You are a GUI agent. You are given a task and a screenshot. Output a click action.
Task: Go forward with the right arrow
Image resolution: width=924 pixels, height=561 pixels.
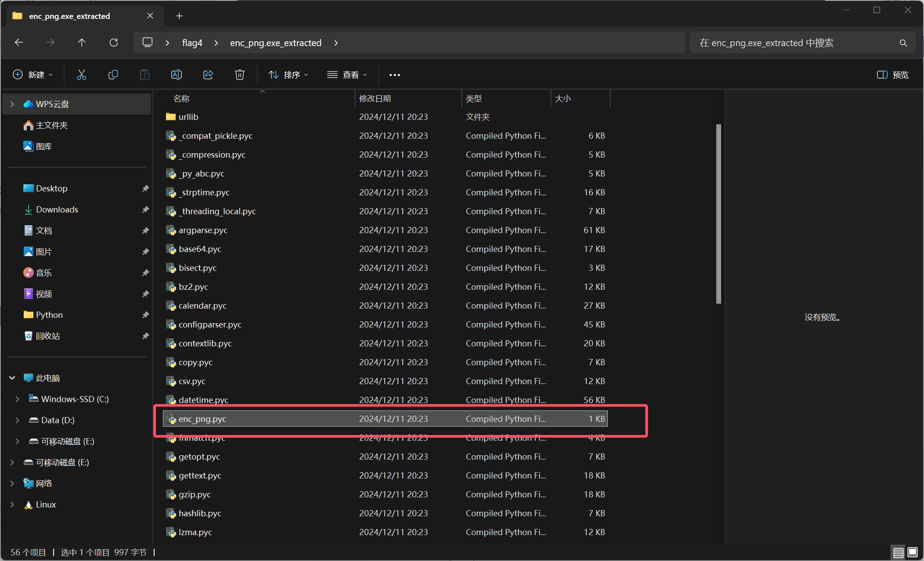51,43
